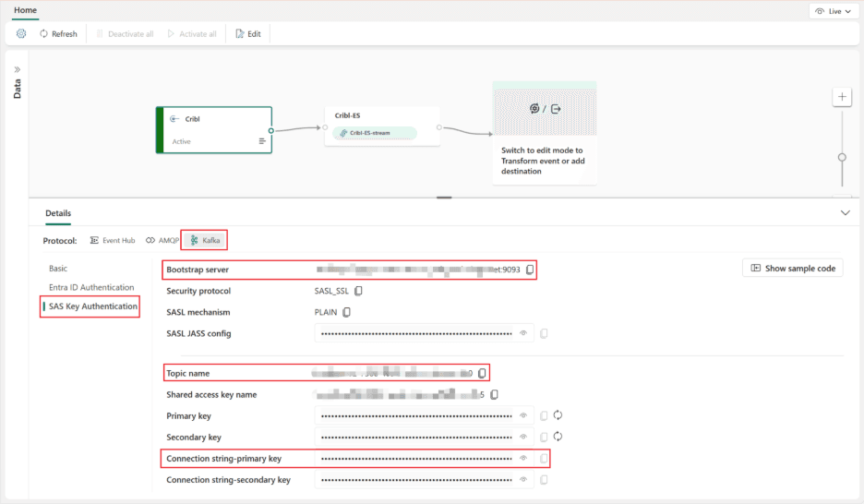Reveal Connection string-secondary key value
The width and height of the screenshot is (864, 504).
coord(523,480)
